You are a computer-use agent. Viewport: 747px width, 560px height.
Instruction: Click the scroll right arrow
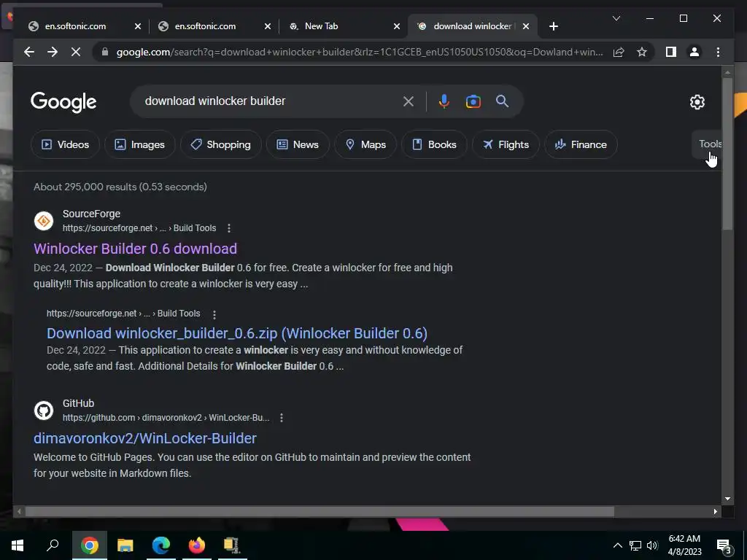pos(715,511)
